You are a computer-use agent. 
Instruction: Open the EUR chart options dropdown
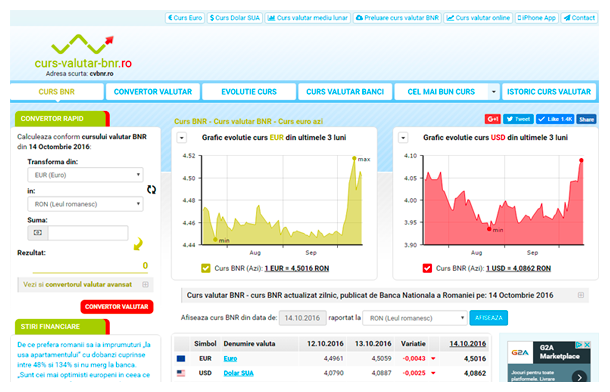coord(182,138)
